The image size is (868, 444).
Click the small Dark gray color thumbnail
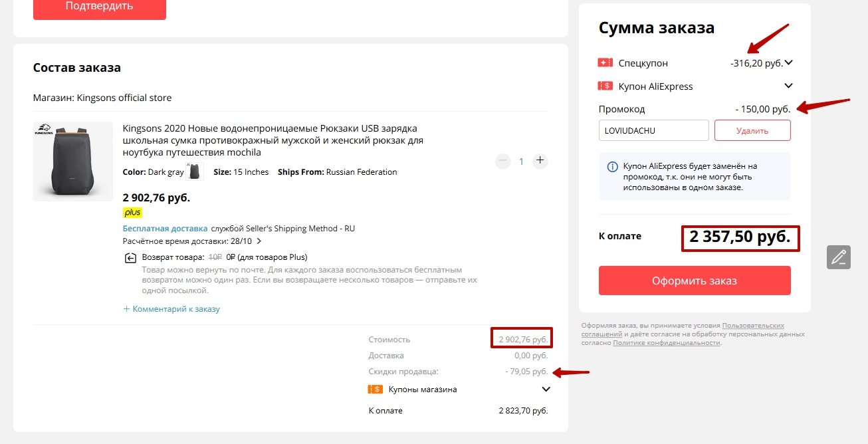click(x=195, y=171)
